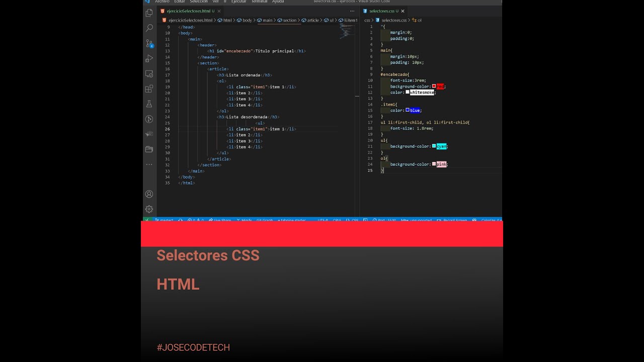The width and height of the screenshot is (644, 362).
Task: Open the Selección menu
Action: pyautogui.click(x=198, y=2)
